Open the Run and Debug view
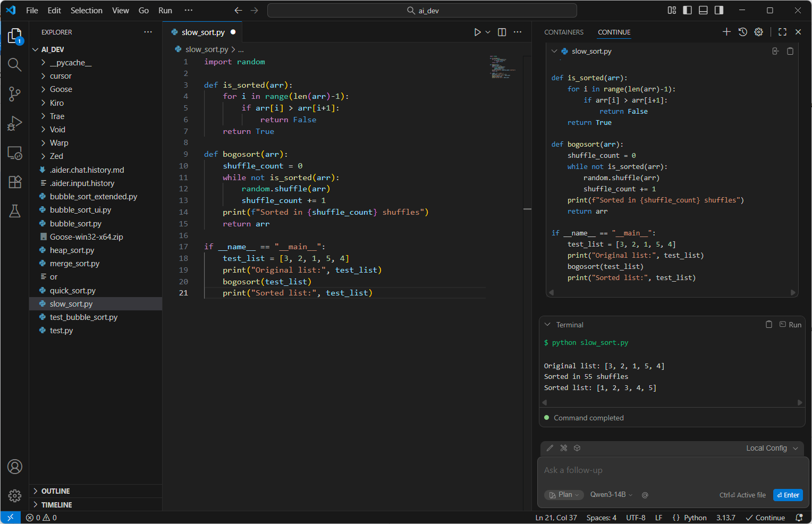Image resolution: width=812 pixels, height=524 pixels. coord(15,123)
